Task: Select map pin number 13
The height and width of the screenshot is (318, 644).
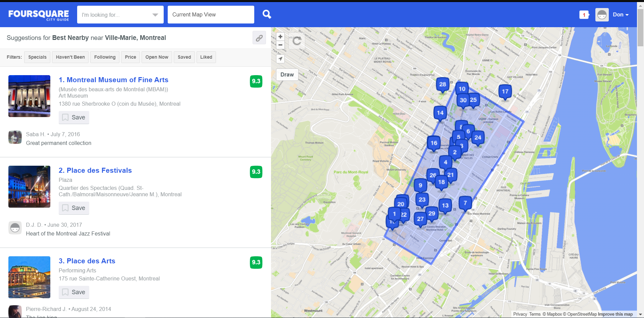Action: tap(445, 206)
